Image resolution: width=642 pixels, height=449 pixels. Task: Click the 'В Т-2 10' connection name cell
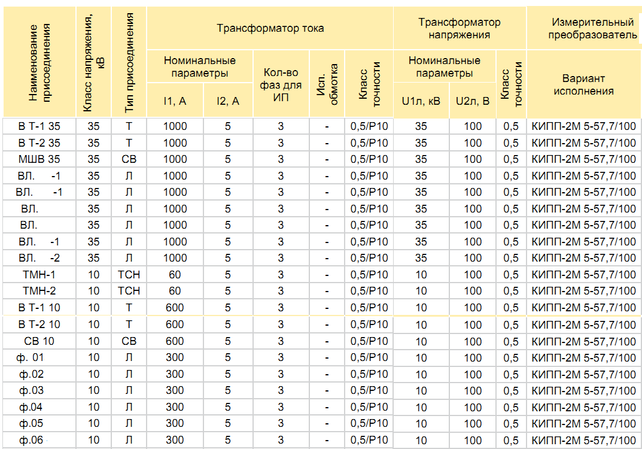(39, 324)
